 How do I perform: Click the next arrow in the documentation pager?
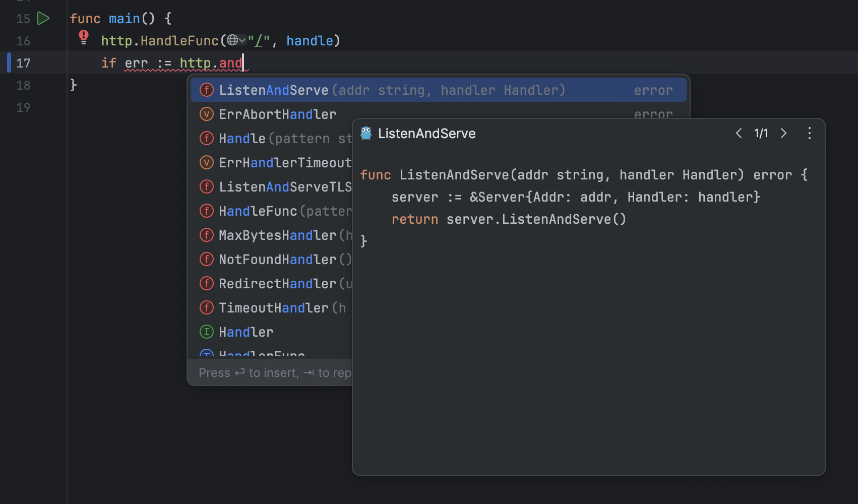click(783, 133)
